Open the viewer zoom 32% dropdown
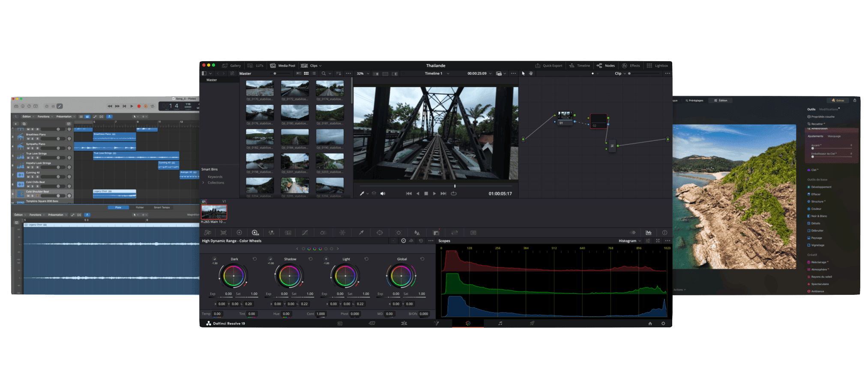The height and width of the screenshot is (392, 868). pyautogui.click(x=363, y=74)
